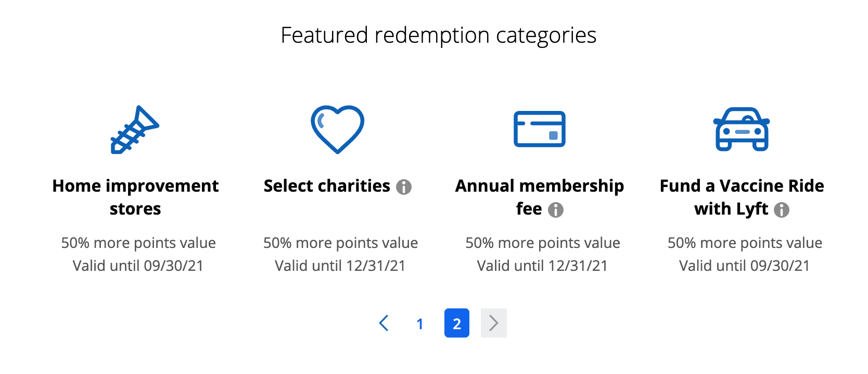Screen dimensions: 868x374
Task: Show info for Select charities
Action: [404, 187]
